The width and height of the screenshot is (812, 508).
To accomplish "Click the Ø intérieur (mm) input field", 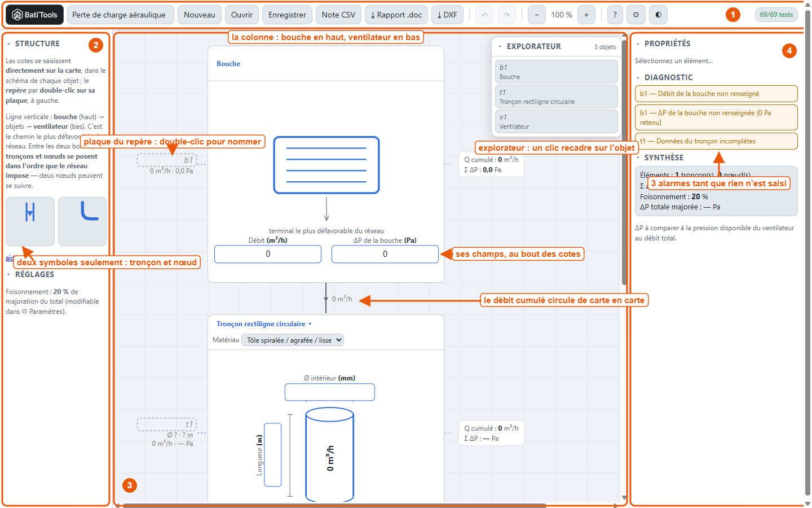I will (x=330, y=392).
